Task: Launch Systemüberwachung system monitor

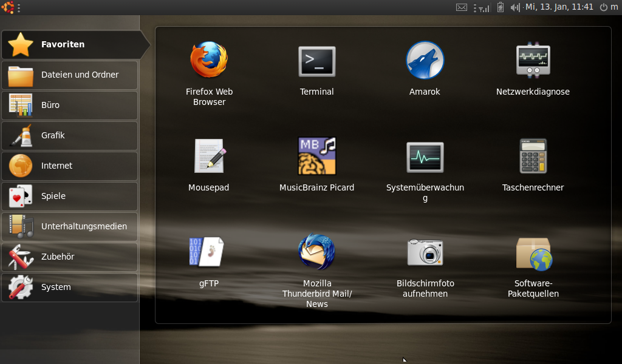Action: pos(425,172)
